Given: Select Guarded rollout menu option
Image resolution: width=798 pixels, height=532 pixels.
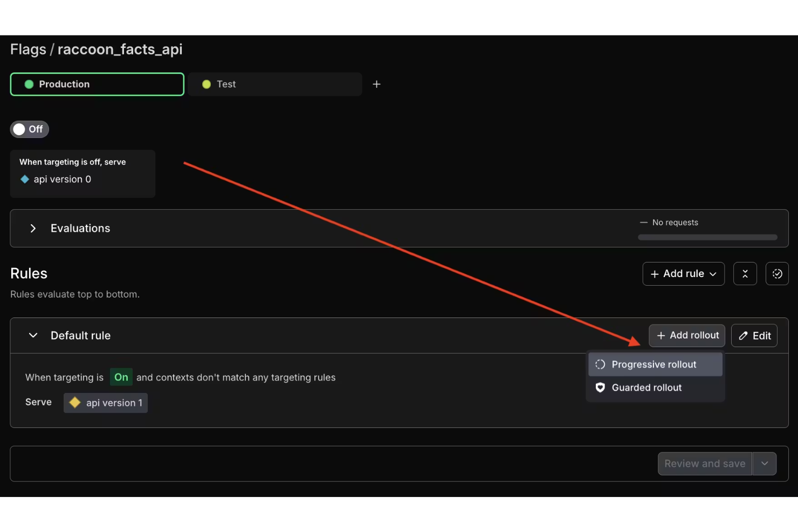Looking at the screenshot, I should coord(655,388).
